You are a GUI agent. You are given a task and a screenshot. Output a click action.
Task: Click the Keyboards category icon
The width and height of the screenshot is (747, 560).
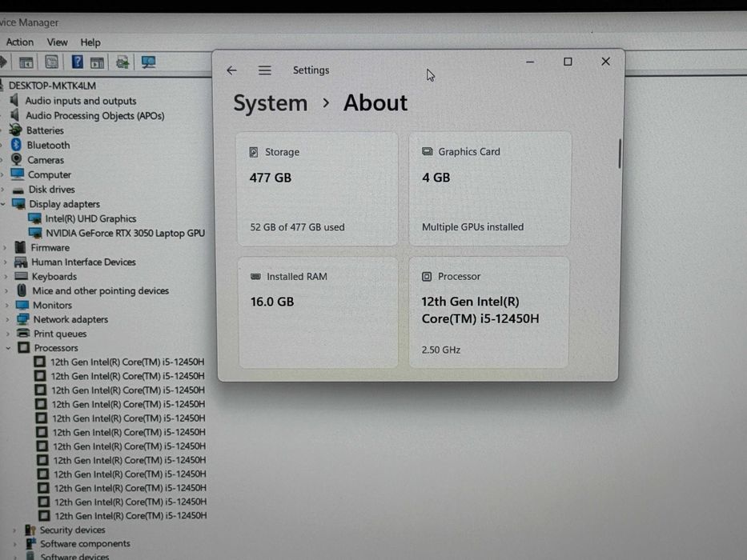point(21,276)
